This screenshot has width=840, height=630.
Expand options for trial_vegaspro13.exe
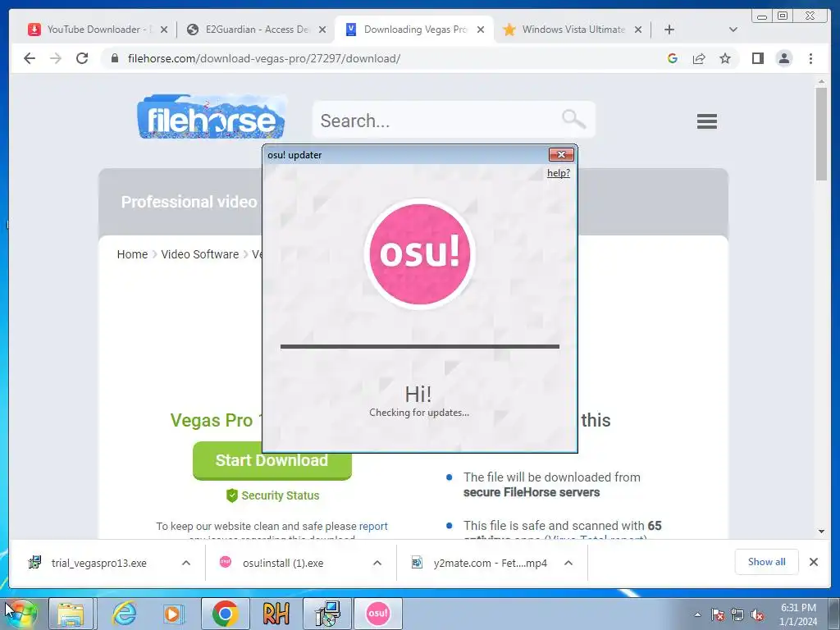(186, 563)
